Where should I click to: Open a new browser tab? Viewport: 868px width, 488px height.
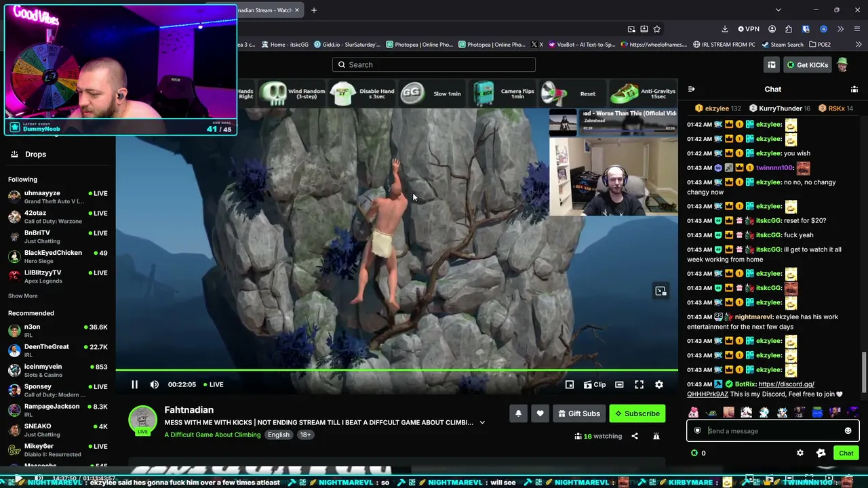point(314,10)
